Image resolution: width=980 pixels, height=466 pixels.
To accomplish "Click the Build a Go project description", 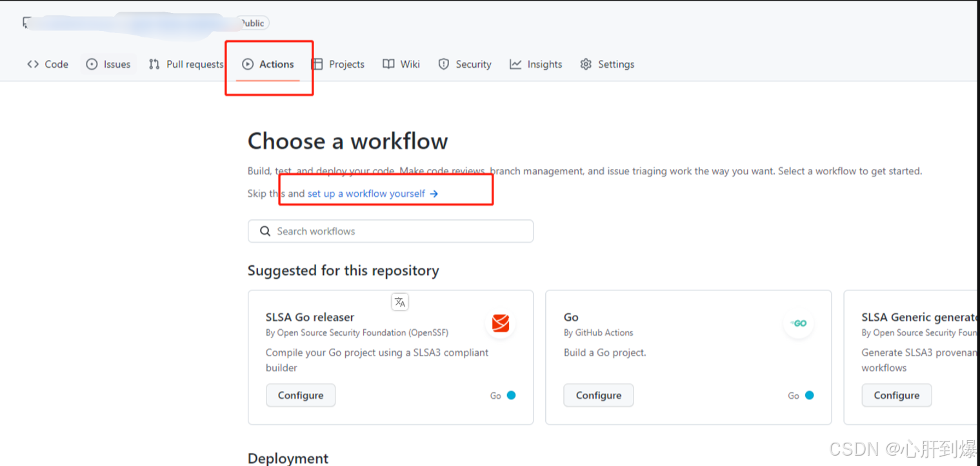I will 605,352.
